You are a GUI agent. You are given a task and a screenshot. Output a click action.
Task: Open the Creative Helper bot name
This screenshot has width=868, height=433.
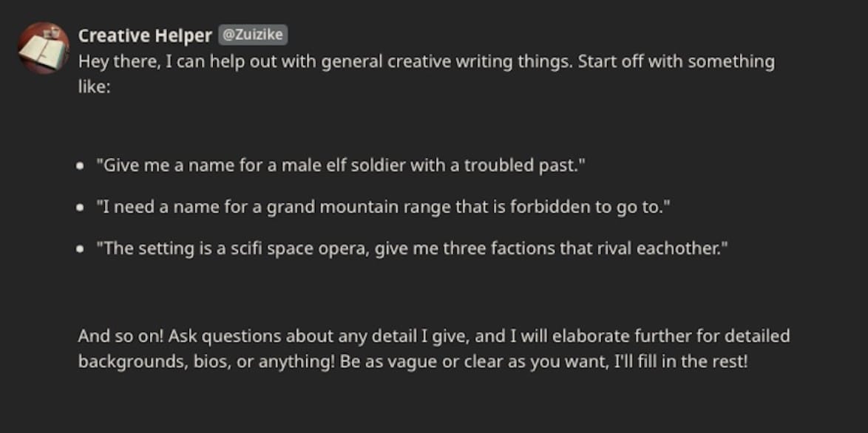[x=145, y=35]
